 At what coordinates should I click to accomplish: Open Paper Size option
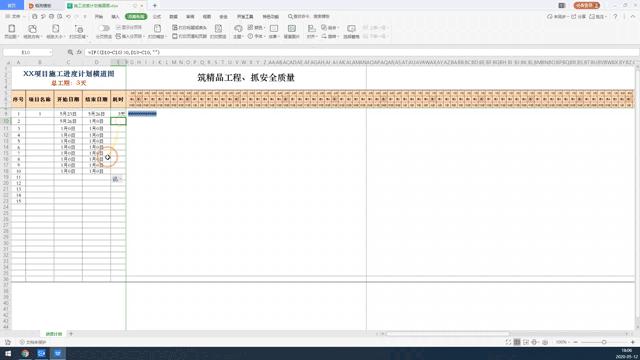point(55,31)
